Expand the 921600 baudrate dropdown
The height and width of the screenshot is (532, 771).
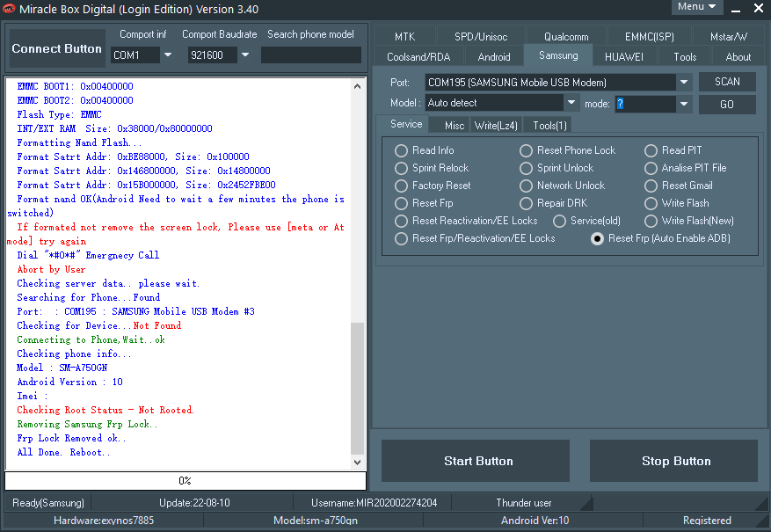pos(245,55)
